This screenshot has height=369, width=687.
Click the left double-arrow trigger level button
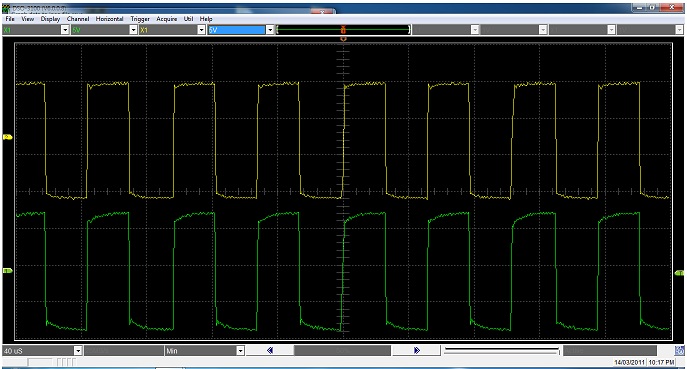(x=269, y=350)
